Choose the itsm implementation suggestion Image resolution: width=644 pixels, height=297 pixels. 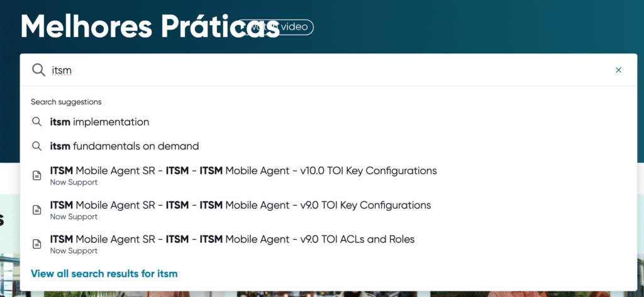click(328, 122)
